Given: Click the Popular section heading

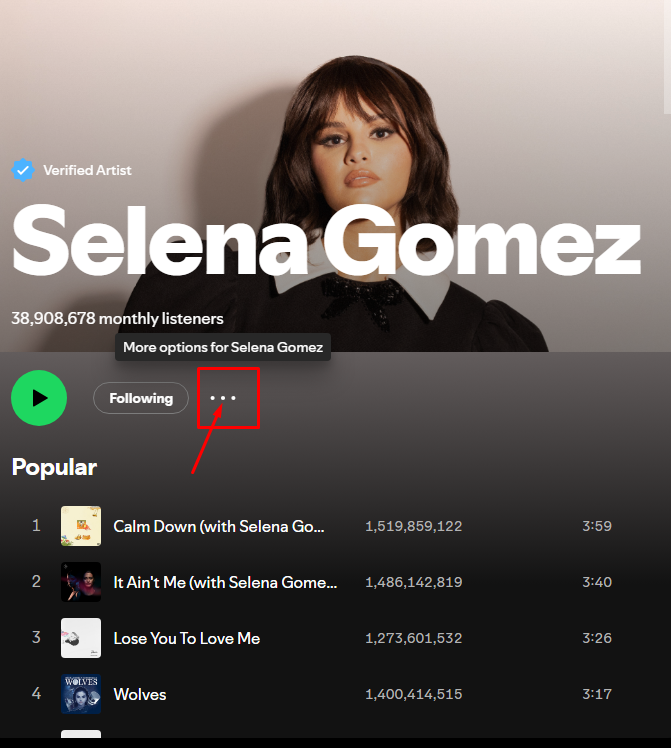Looking at the screenshot, I should point(54,467).
